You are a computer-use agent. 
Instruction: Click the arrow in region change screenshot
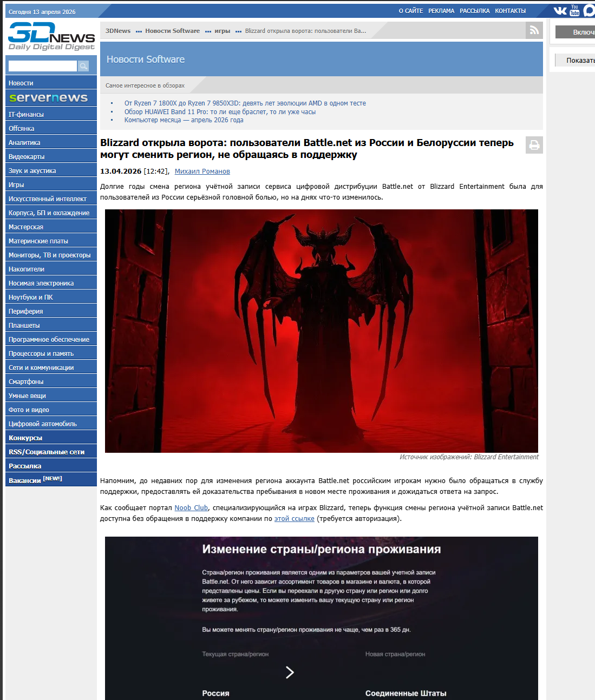click(x=290, y=672)
